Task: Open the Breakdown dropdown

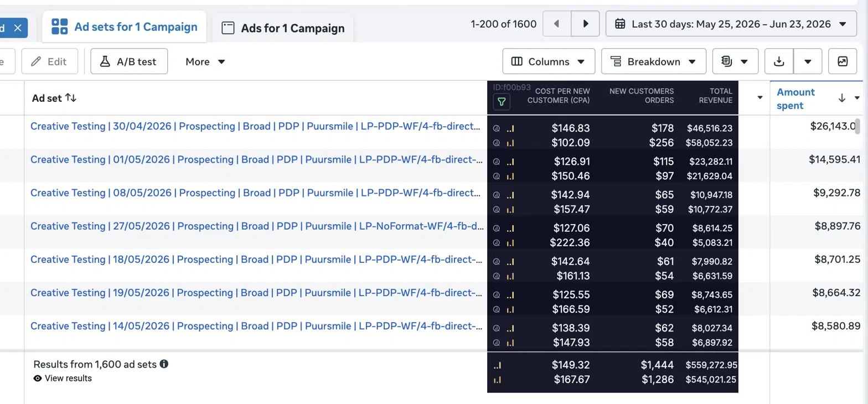Action: pos(654,61)
